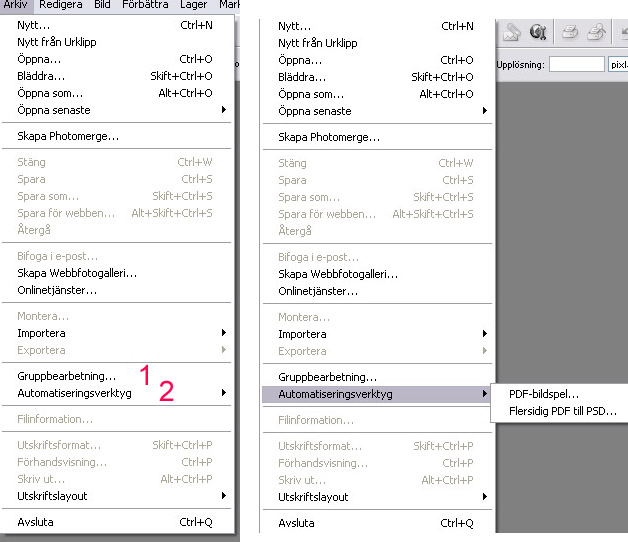Select Avsluta in the right menu copy
The width and height of the screenshot is (628, 542).
(377, 523)
